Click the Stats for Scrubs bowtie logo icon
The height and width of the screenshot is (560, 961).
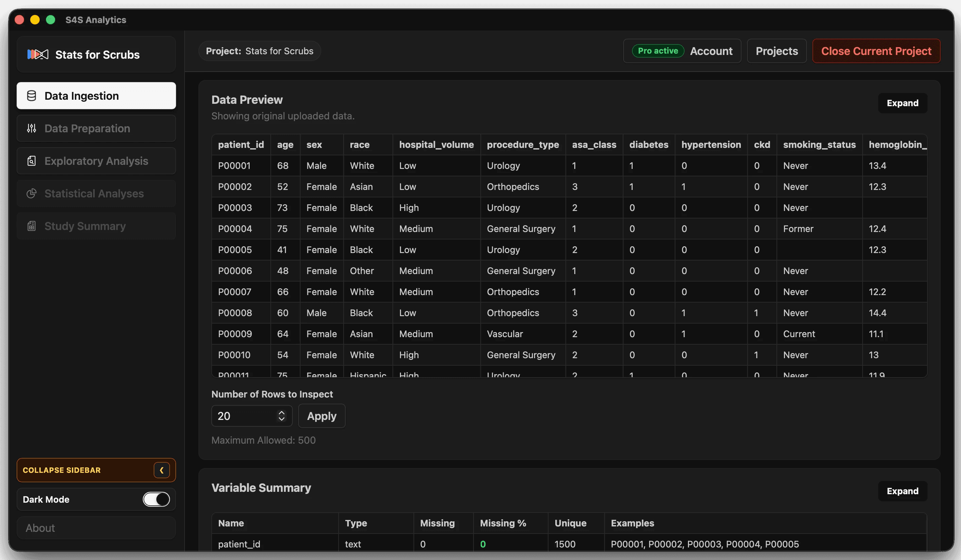(38, 55)
